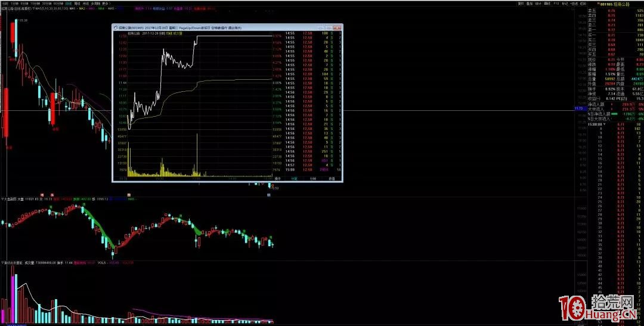Click the 招商公路 popup window app icon
644x326 pixels.
(116, 27)
